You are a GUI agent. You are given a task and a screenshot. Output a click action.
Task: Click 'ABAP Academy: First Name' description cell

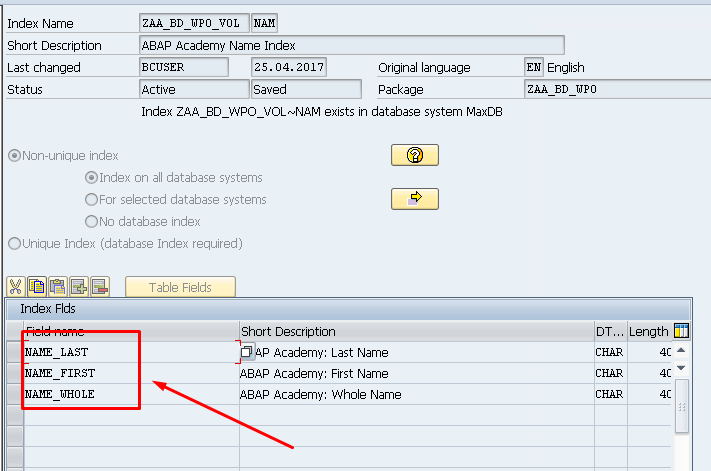(417, 373)
